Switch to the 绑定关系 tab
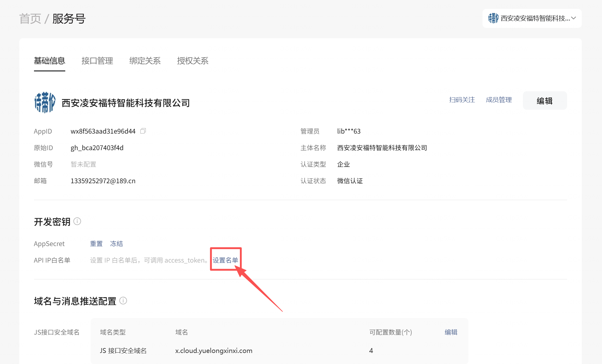The height and width of the screenshot is (364, 602). pyautogui.click(x=145, y=61)
